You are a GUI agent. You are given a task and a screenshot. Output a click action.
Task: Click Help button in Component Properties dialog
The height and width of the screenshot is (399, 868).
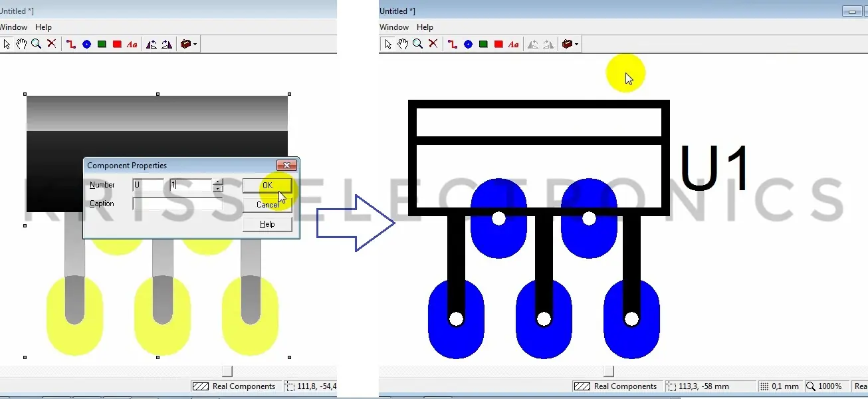point(267,224)
